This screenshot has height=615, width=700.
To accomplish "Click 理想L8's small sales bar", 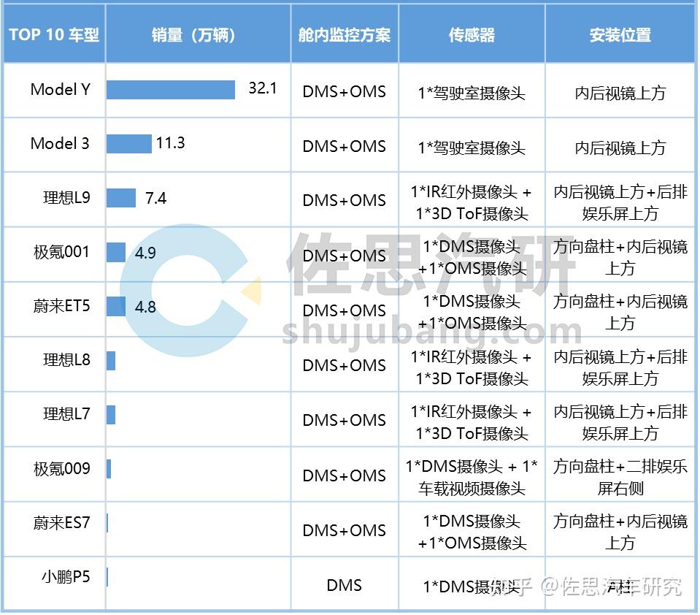I will [x=109, y=361].
